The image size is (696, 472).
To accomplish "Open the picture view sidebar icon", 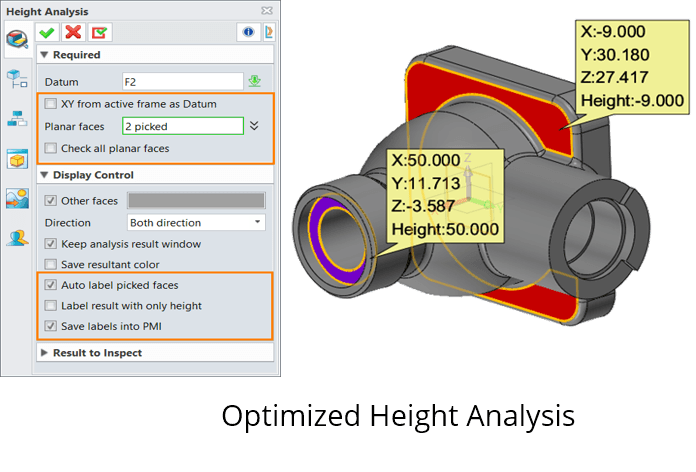I will click(17, 198).
